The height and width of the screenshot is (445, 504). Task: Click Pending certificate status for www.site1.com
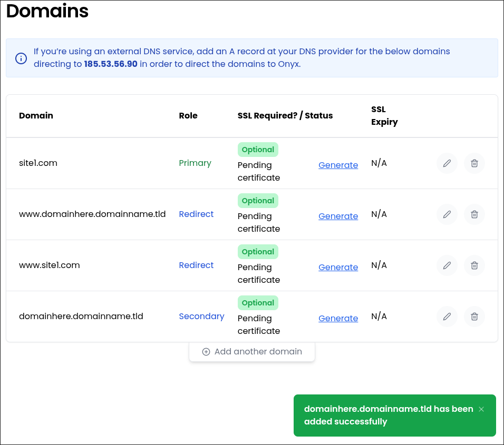(x=259, y=273)
